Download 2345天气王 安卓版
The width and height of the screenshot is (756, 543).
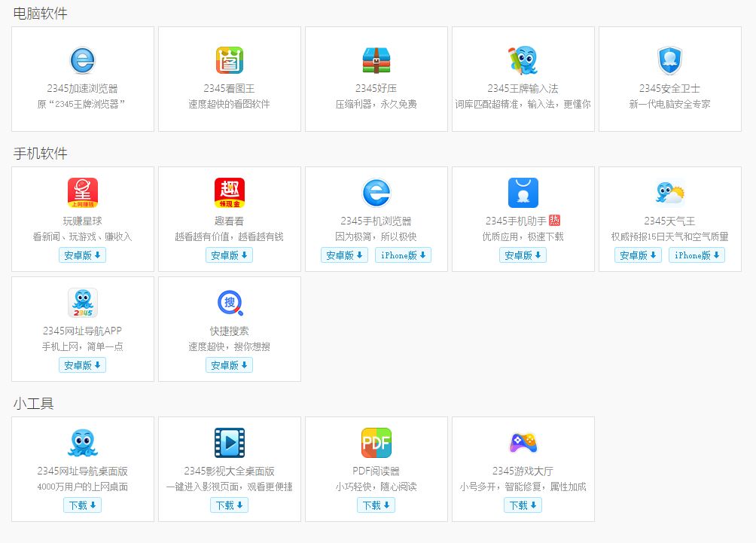pyautogui.click(x=638, y=255)
